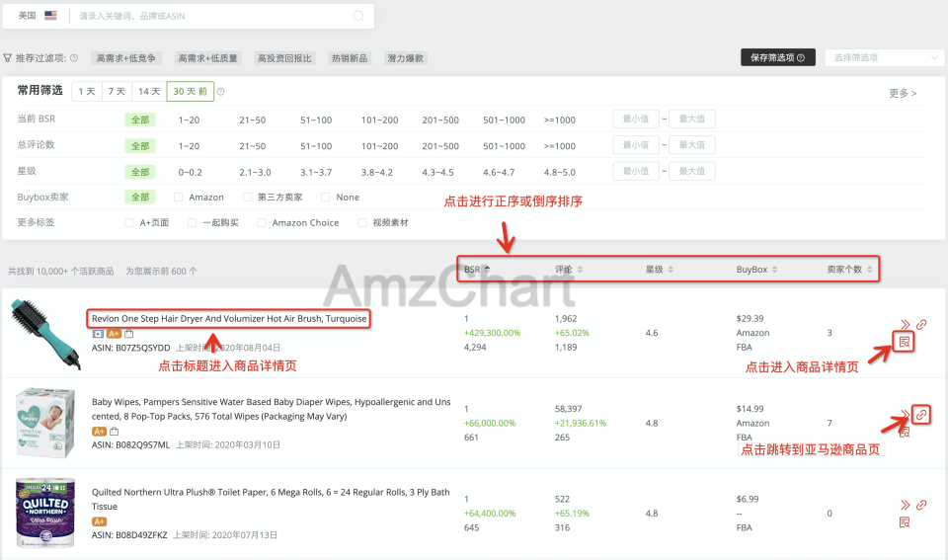
Task: Select the 1 天 time tab
Action: coord(87,91)
